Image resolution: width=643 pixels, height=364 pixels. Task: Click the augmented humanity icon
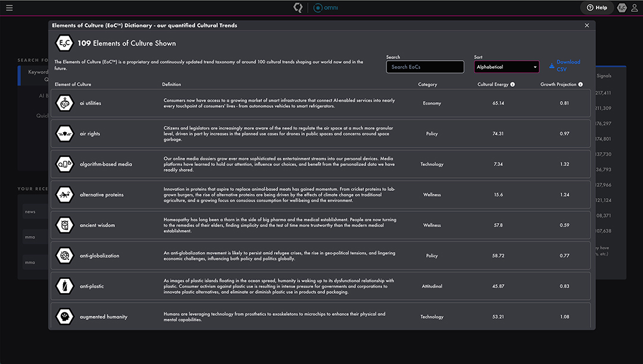pos(64,316)
